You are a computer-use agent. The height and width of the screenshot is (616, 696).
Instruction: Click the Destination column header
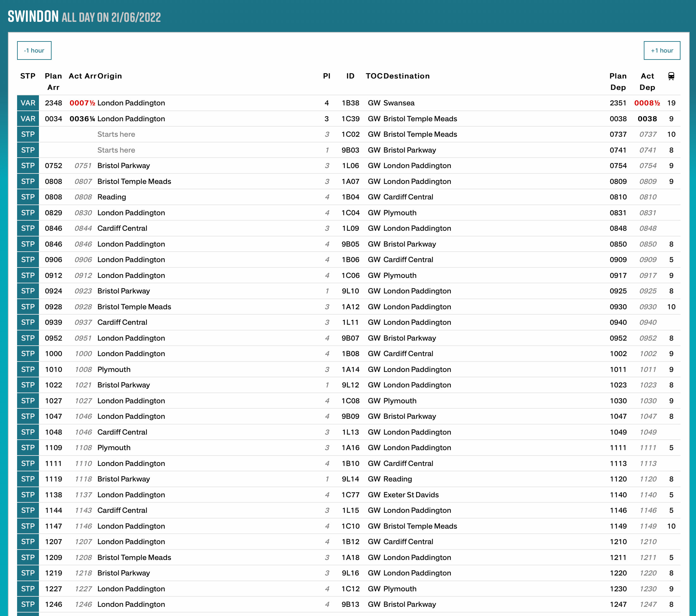tap(406, 76)
